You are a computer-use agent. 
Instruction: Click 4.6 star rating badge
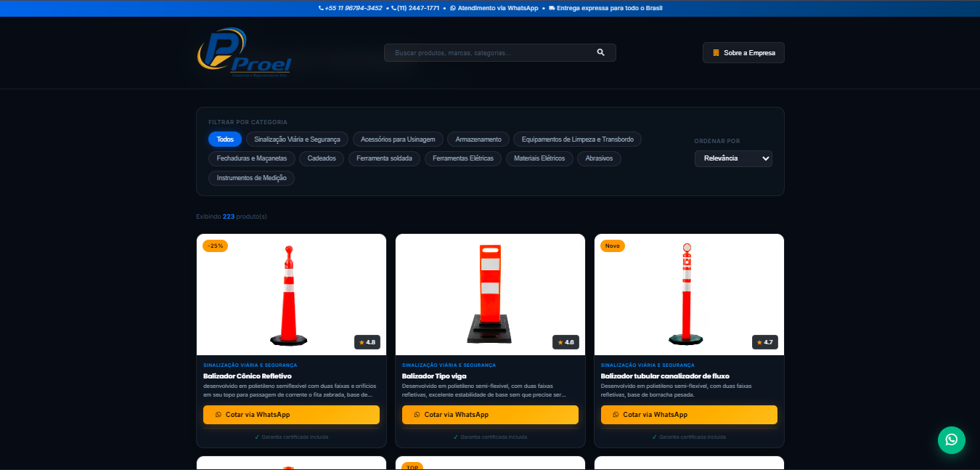point(566,342)
